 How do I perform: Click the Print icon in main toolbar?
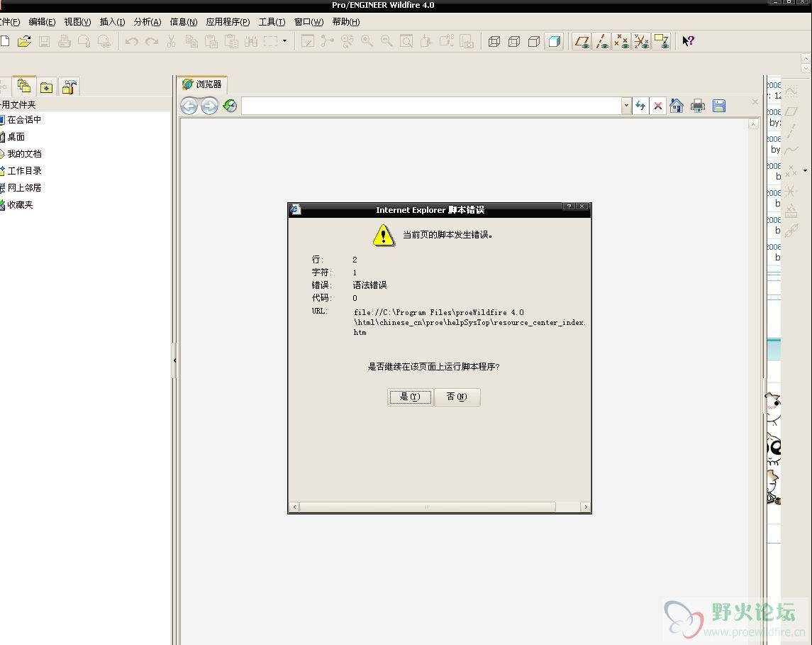[x=65, y=41]
